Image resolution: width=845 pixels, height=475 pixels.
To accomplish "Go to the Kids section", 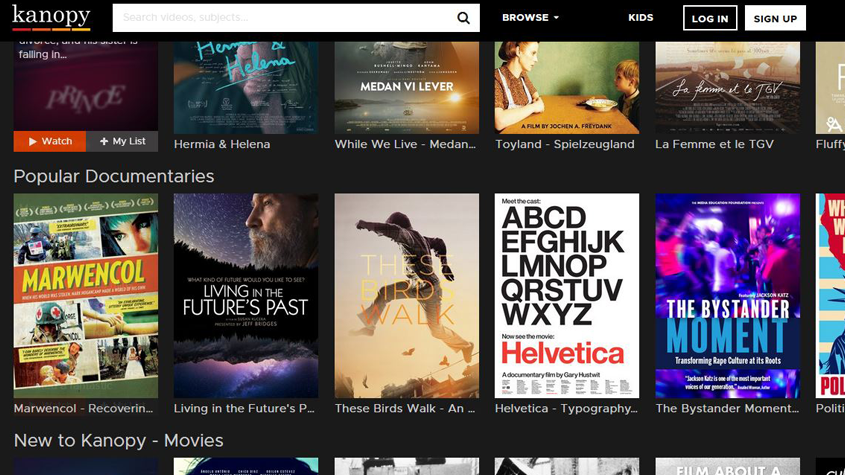I will click(641, 18).
